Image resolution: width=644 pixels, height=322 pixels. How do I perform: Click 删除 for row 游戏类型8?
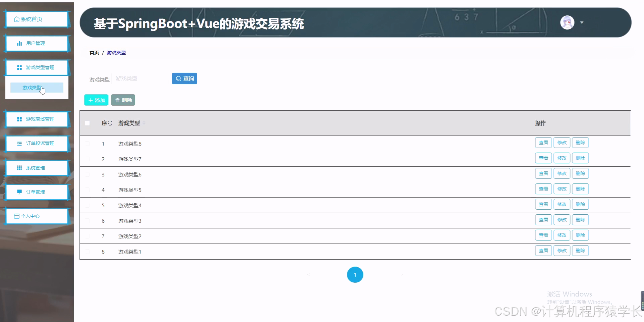click(x=580, y=143)
